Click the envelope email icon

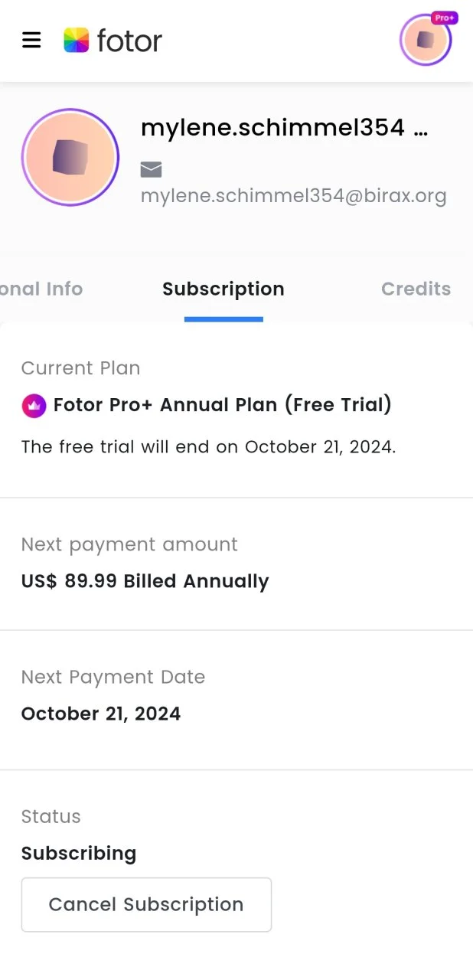tap(151, 169)
